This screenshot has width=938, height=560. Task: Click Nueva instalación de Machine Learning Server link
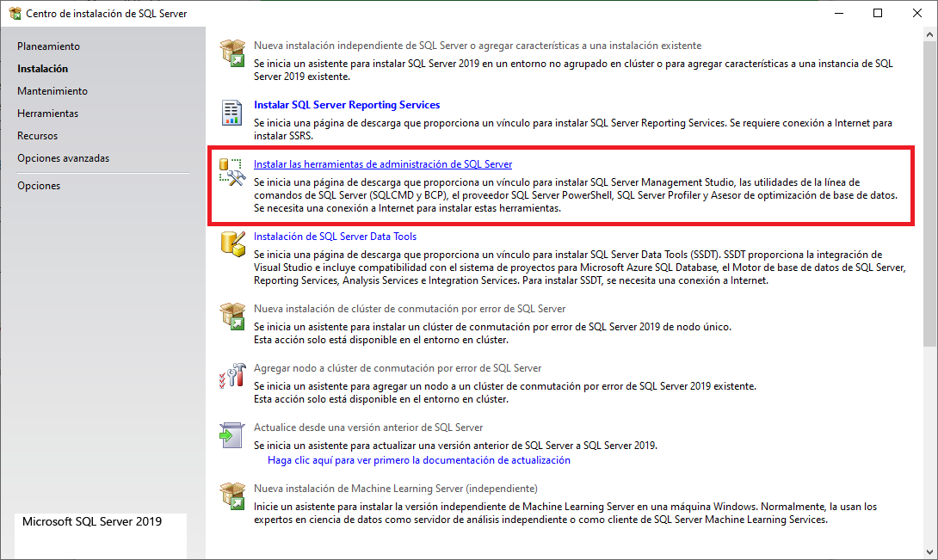point(395,489)
